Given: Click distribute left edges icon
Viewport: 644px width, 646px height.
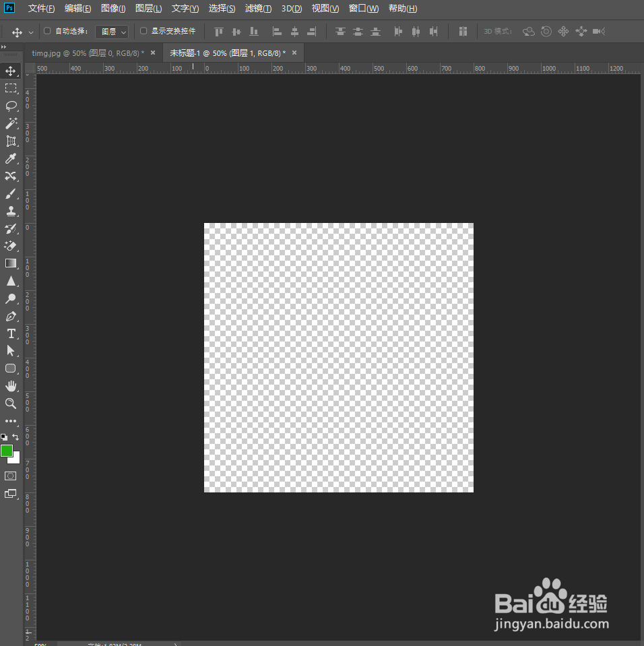Looking at the screenshot, I should [398, 31].
